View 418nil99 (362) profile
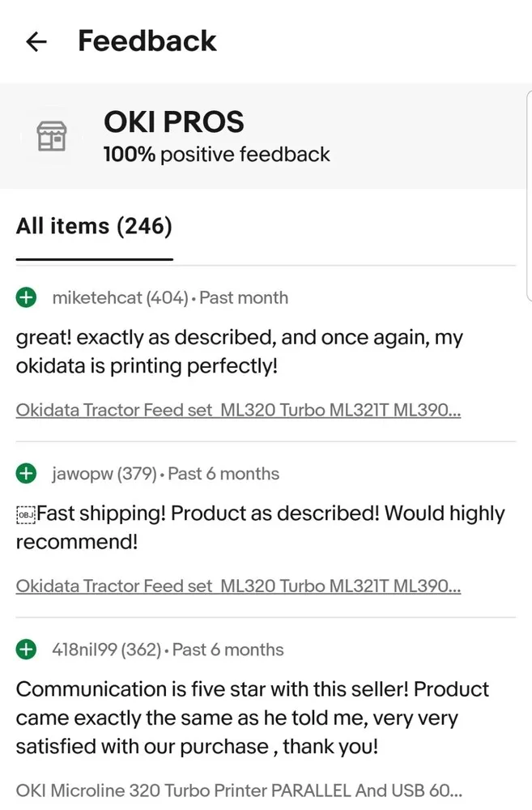 pos(107,650)
